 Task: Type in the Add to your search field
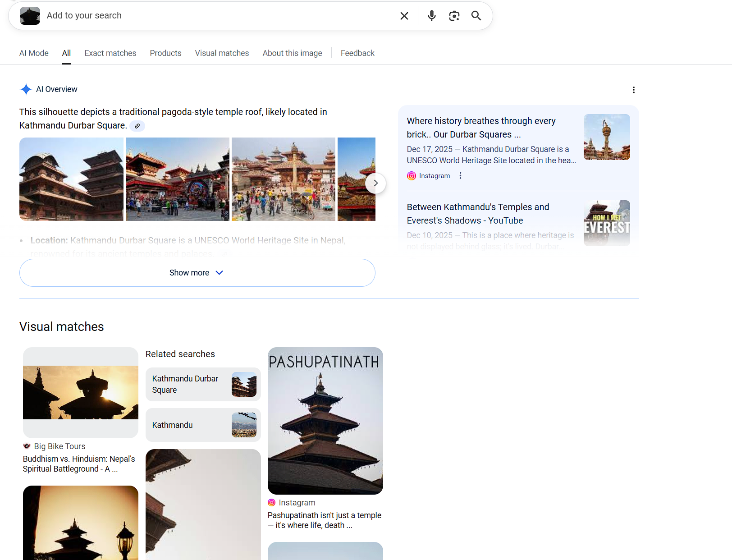coord(216,16)
